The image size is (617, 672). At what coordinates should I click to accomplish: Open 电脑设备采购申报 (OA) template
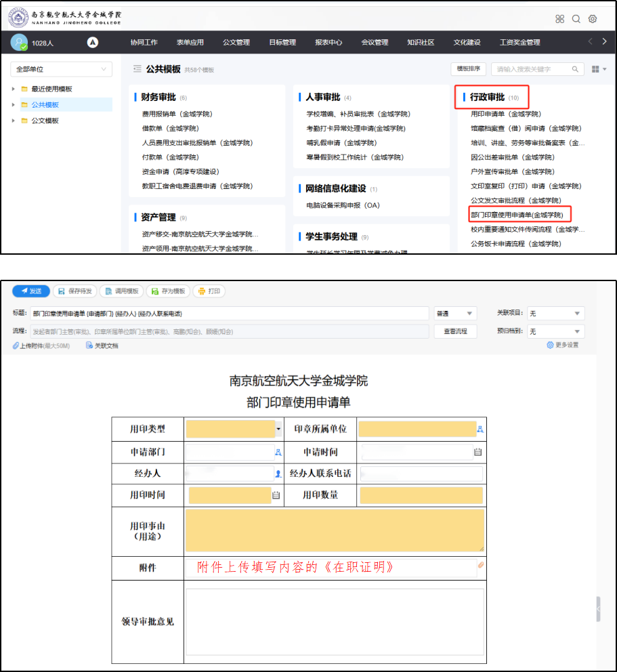point(343,205)
